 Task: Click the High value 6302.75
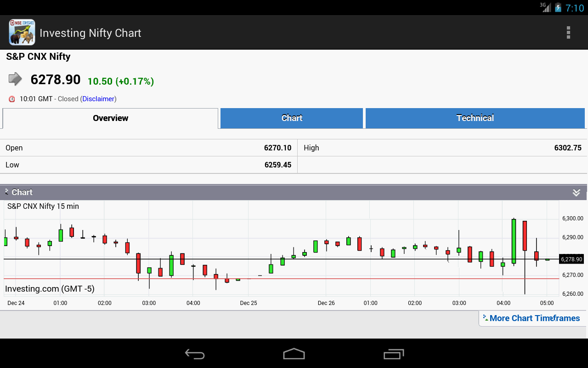coord(568,148)
